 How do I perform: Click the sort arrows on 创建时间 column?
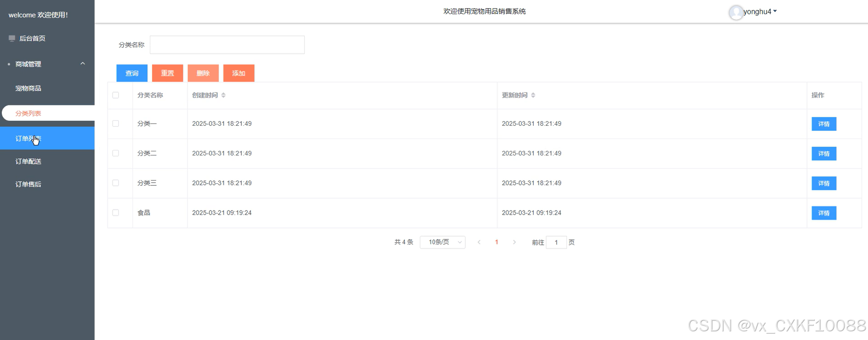pyautogui.click(x=223, y=95)
